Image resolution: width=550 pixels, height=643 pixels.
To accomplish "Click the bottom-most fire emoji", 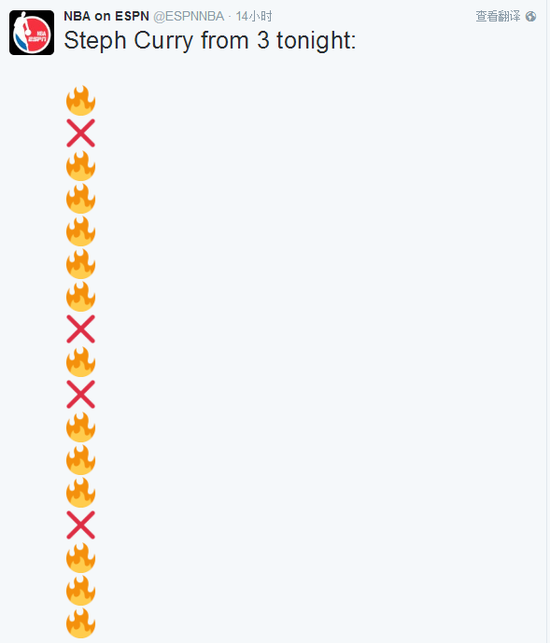I will click(x=81, y=623).
